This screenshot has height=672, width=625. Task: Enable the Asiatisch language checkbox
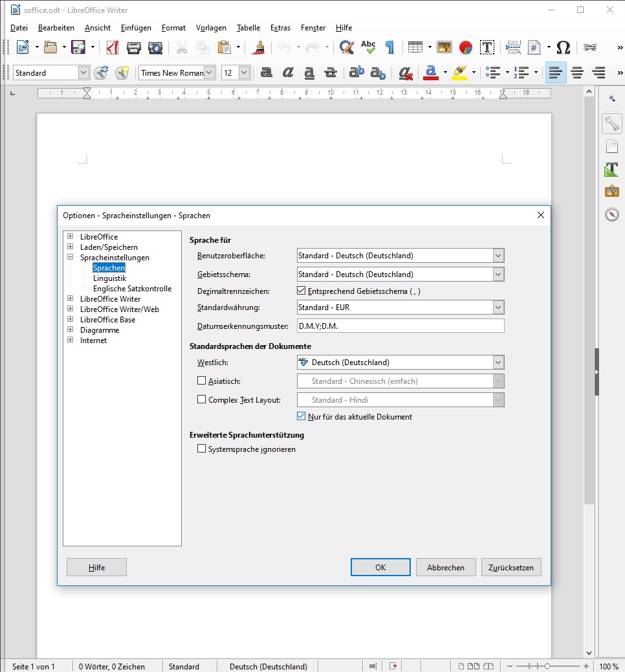(x=201, y=381)
